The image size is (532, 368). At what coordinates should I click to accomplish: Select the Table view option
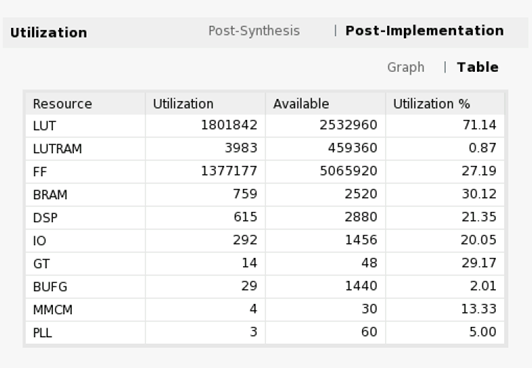(478, 67)
